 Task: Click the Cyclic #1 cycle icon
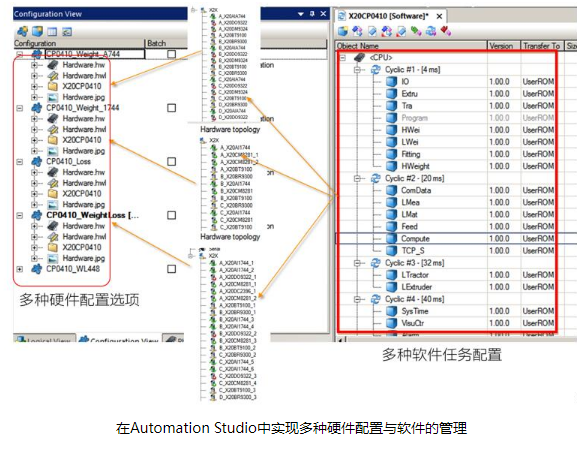click(x=376, y=69)
